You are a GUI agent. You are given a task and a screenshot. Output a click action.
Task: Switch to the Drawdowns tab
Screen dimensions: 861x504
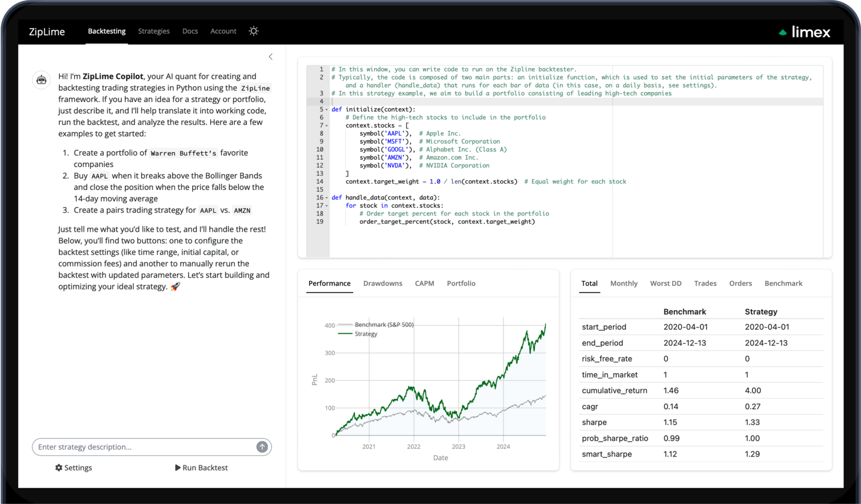pos(382,283)
